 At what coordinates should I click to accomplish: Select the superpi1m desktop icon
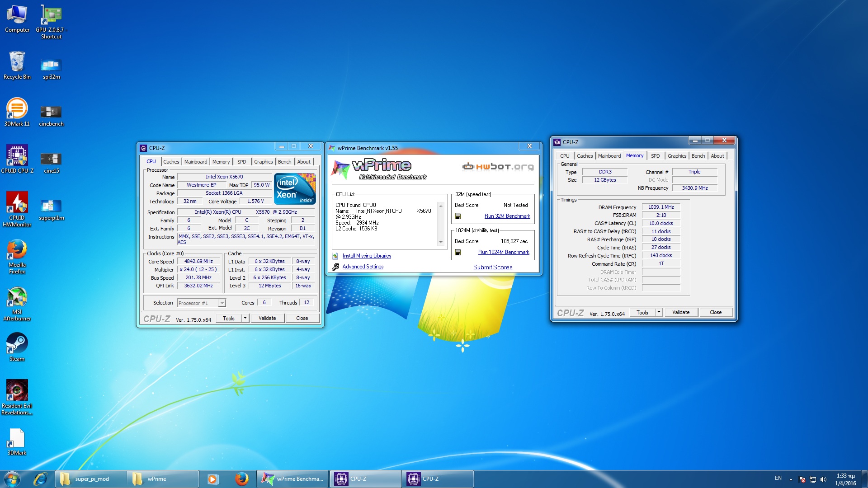(x=51, y=209)
